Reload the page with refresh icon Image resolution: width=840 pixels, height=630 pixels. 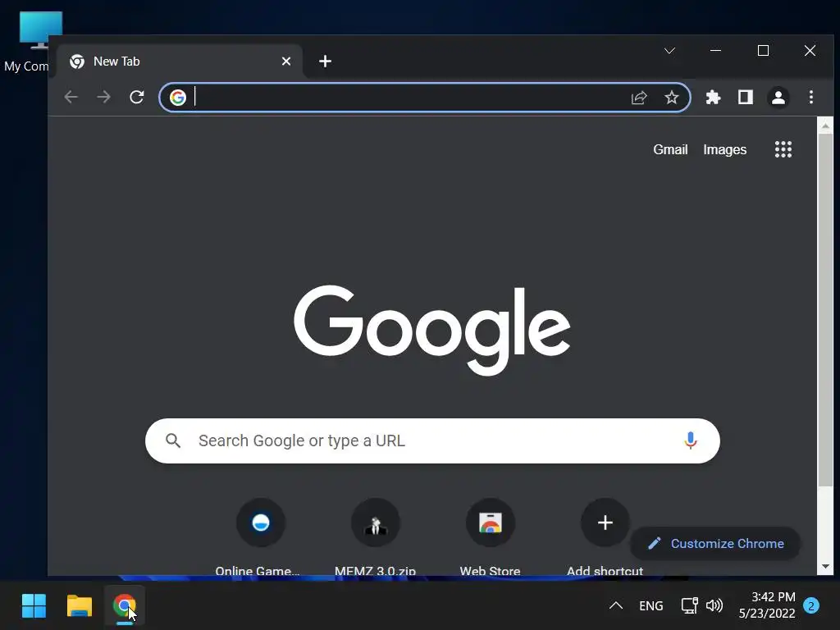point(137,97)
